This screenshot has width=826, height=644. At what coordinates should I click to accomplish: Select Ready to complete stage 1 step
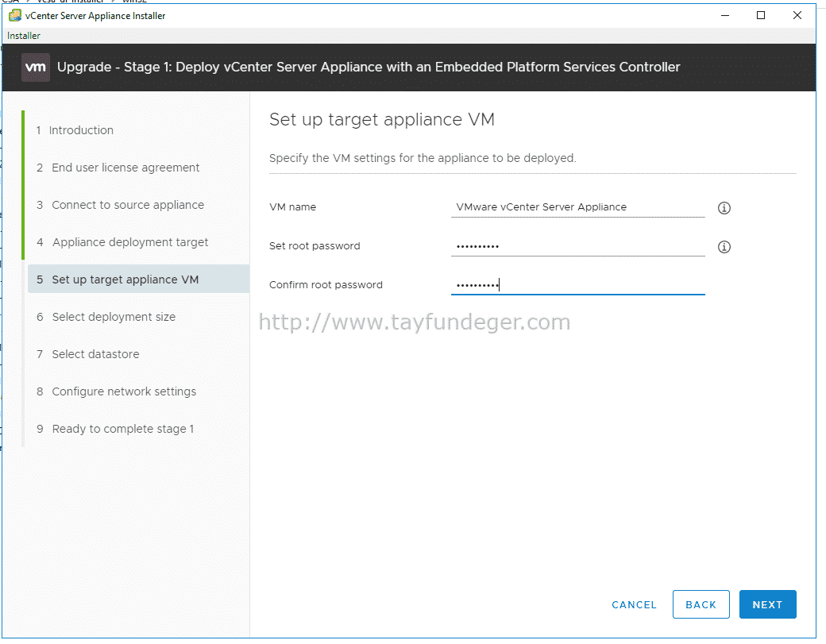tap(115, 429)
